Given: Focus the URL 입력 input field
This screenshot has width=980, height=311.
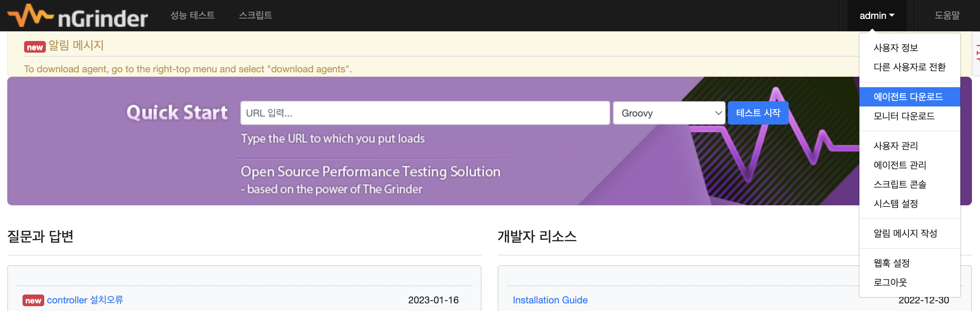Looking at the screenshot, I should [x=425, y=113].
